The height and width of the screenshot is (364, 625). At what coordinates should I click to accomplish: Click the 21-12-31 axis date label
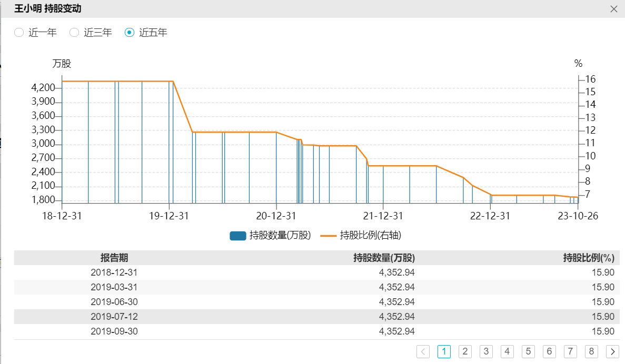point(383,216)
